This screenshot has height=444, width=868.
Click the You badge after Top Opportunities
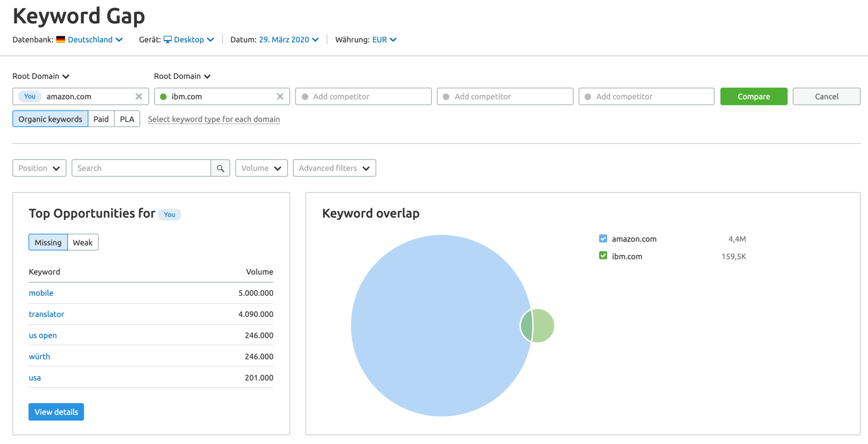click(169, 214)
